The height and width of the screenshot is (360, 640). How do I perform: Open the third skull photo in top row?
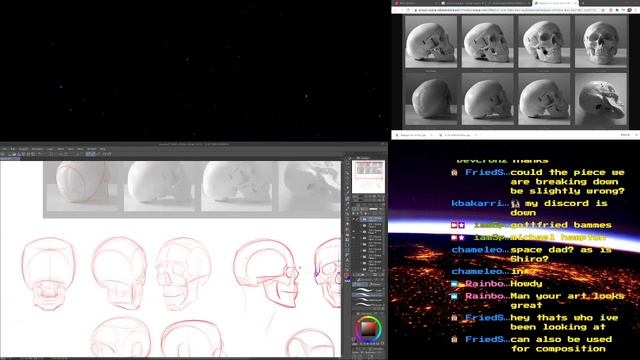544,42
